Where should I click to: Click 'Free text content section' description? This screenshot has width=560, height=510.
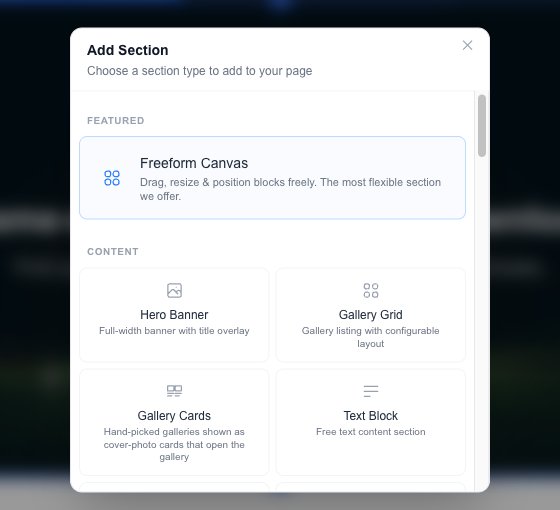(x=370, y=432)
